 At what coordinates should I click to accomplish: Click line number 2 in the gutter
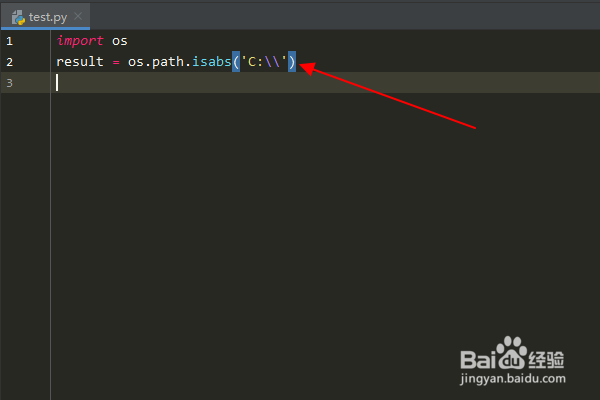pyautogui.click(x=10, y=62)
